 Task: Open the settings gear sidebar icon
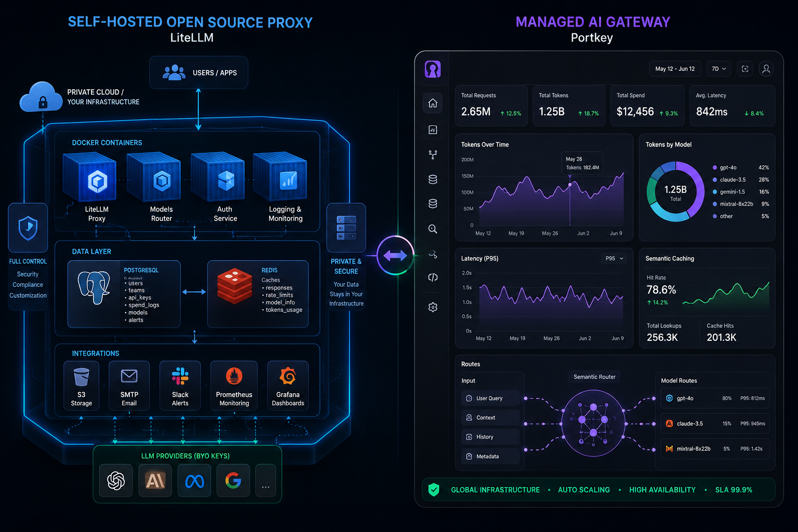click(x=433, y=308)
